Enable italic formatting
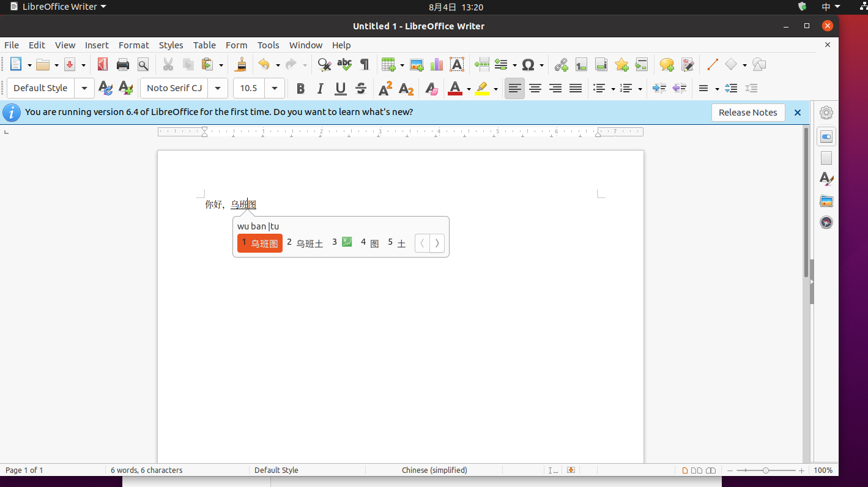This screenshot has height=487, width=868. (x=320, y=88)
